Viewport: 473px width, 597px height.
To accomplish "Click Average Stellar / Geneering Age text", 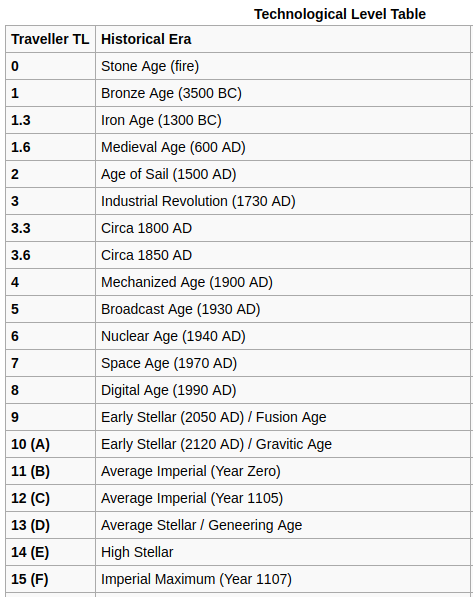I will tap(201, 525).
